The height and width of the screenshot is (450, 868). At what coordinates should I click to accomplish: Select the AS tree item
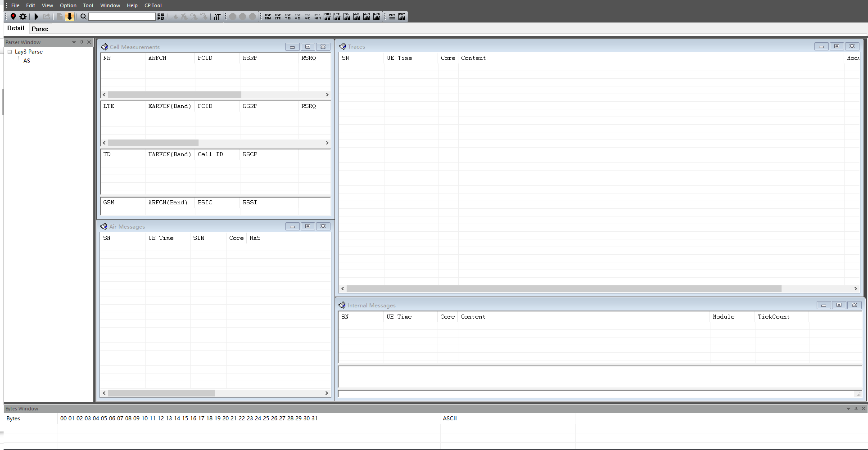(x=27, y=61)
